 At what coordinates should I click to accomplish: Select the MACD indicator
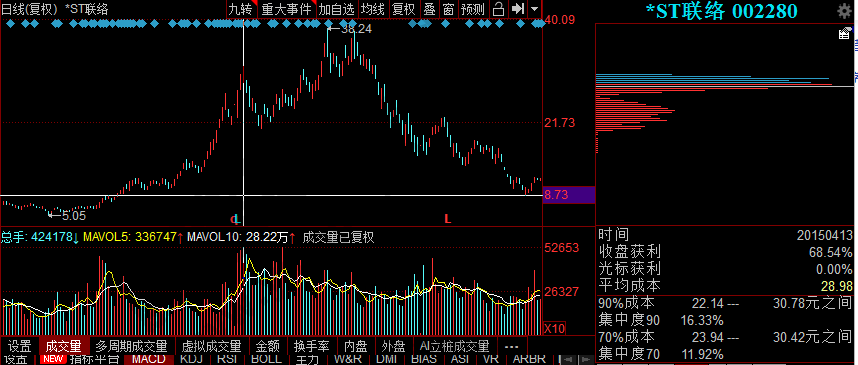pos(148,359)
